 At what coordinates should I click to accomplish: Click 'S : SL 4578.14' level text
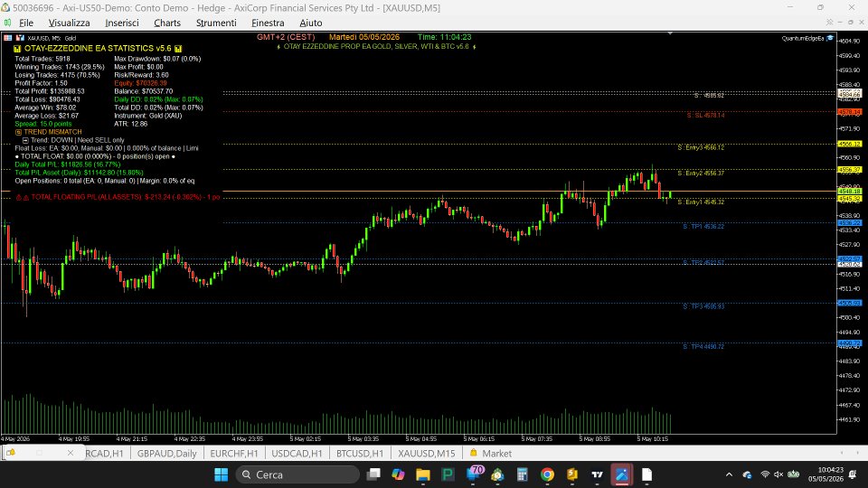tap(706, 115)
